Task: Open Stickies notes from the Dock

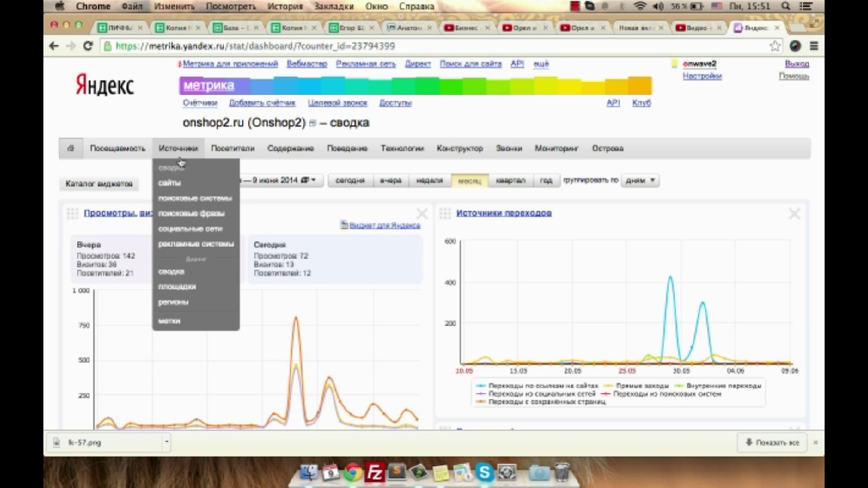Action: coord(441,472)
